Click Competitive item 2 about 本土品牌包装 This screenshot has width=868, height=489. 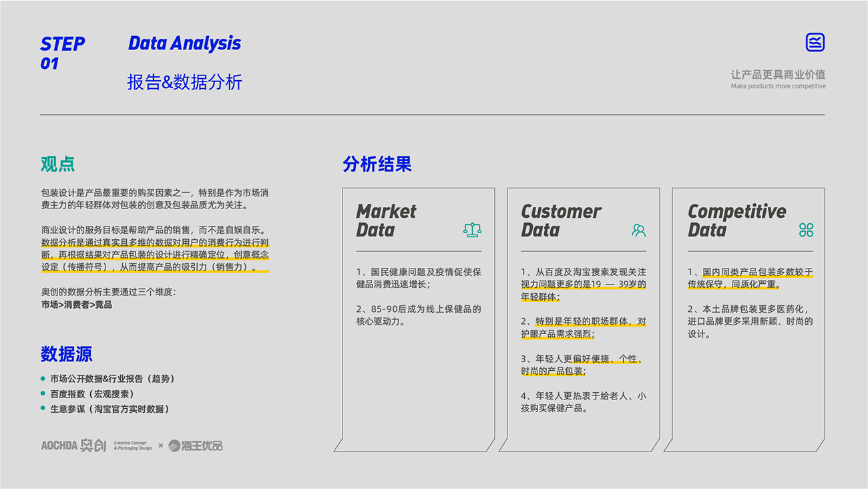pos(750,321)
